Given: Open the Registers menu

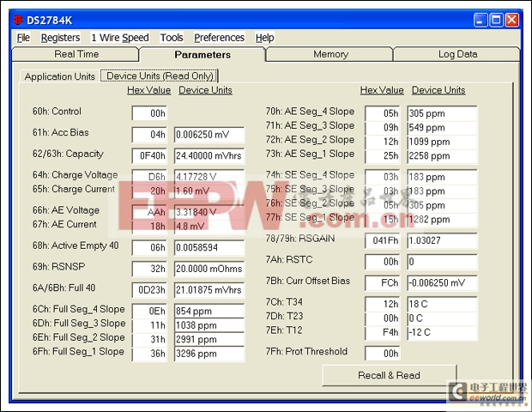Looking at the screenshot, I should point(60,38).
